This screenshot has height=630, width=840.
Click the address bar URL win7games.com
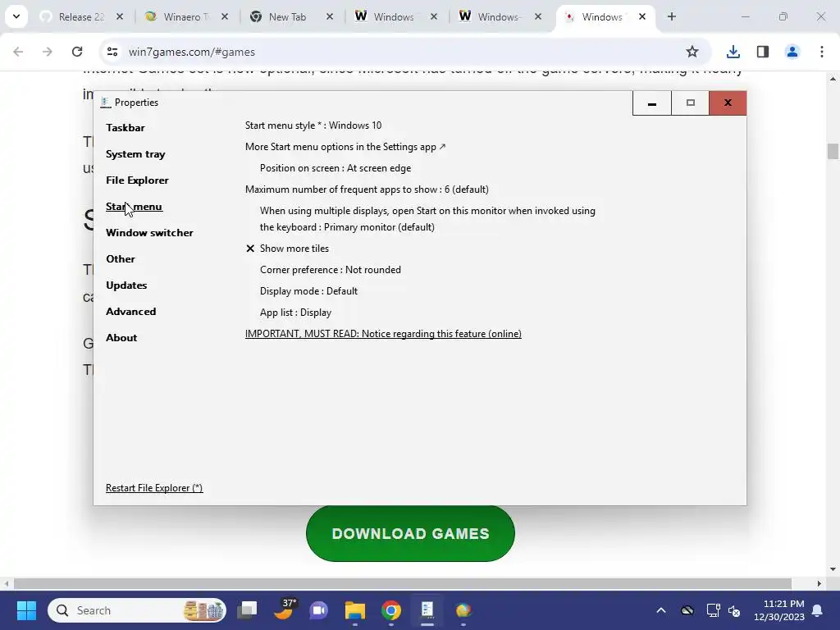coord(192,52)
